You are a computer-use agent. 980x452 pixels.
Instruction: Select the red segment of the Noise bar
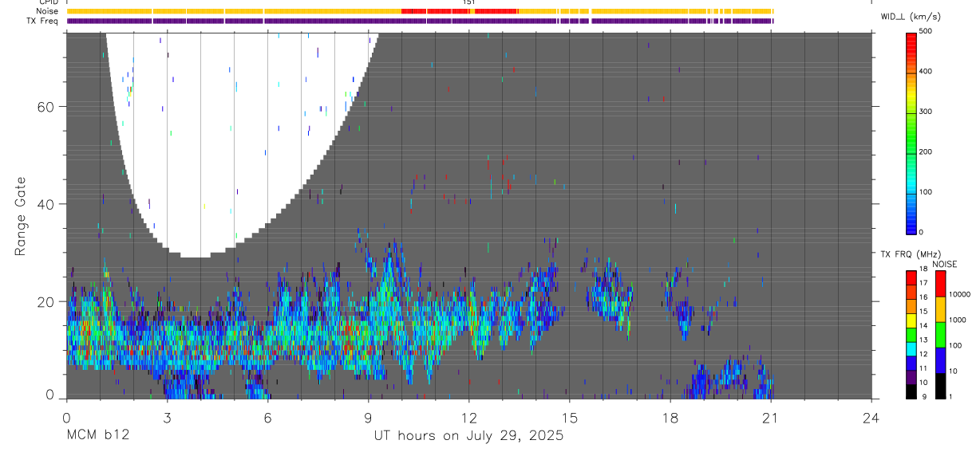click(x=460, y=11)
